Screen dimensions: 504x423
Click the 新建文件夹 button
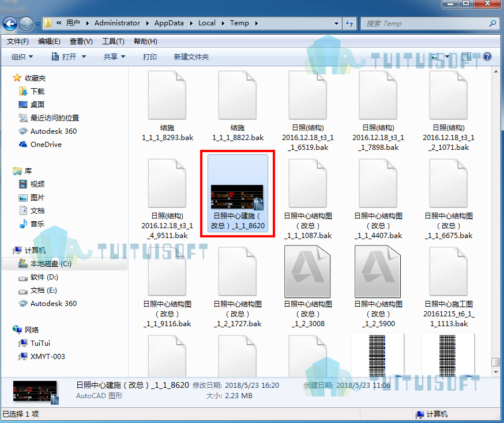pos(191,57)
